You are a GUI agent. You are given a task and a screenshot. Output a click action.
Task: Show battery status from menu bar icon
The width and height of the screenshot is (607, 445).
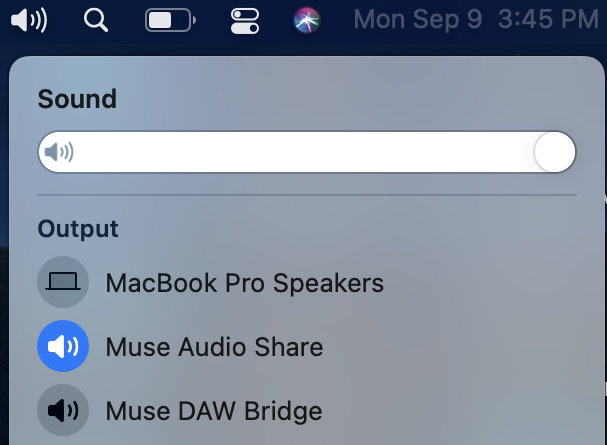tap(170, 20)
